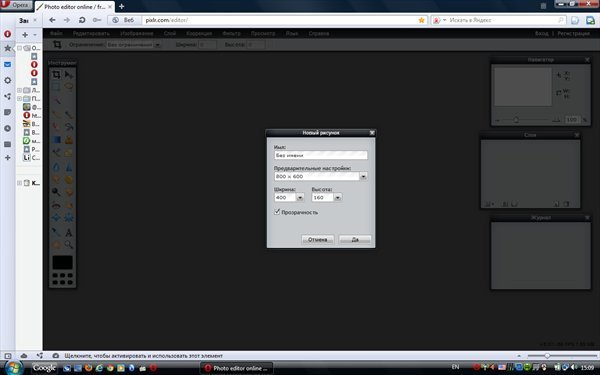Click the image name input field
Viewport: 600px width, 375px height.
click(x=321, y=155)
